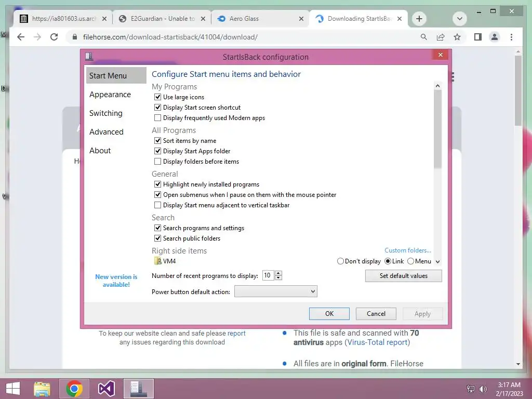
Task: Click Cancel button in configuration
Action: (x=376, y=313)
